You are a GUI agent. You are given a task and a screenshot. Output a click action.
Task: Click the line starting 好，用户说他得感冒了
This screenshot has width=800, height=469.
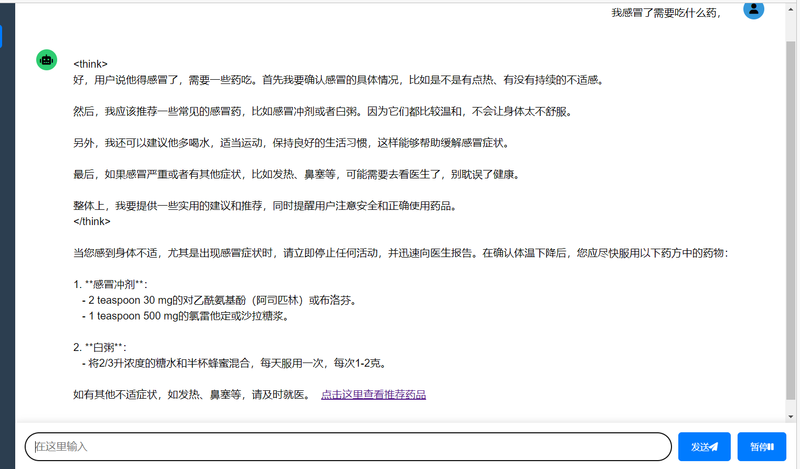pyautogui.click(x=339, y=80)
